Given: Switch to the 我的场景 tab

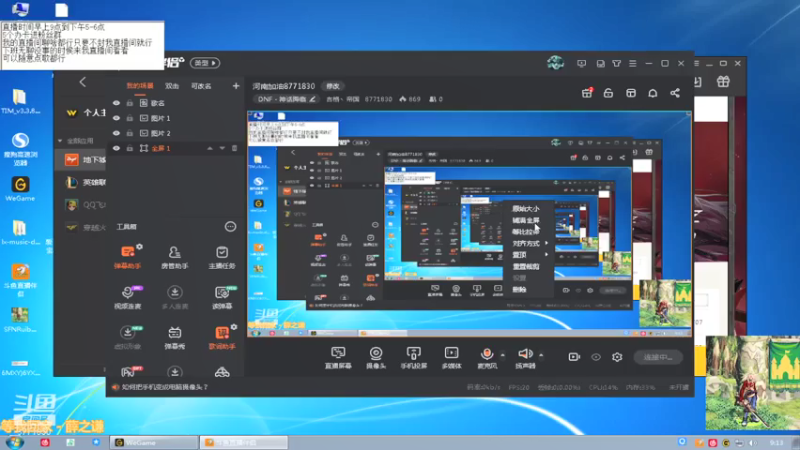Looking at the screenshot, I should coord(140,86).
